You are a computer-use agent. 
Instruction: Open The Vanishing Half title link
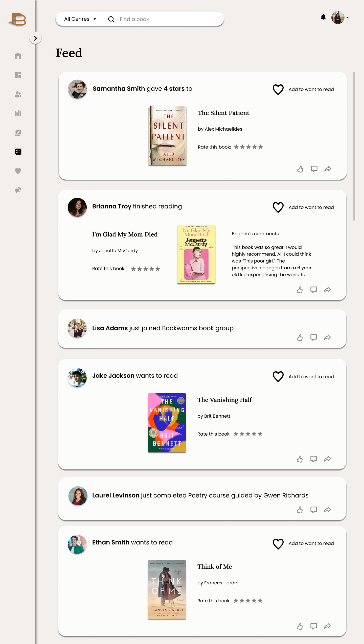click(x=224, y=400)
